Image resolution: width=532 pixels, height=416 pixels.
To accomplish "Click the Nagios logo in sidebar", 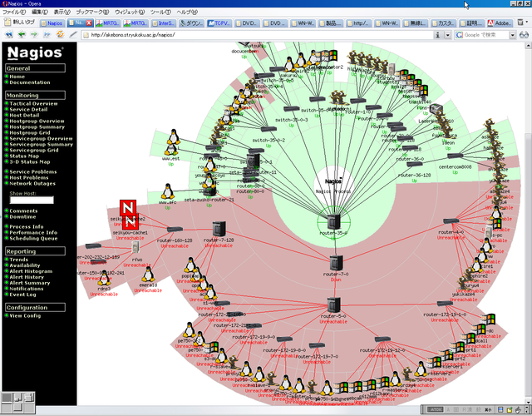I will click(35, 52).
